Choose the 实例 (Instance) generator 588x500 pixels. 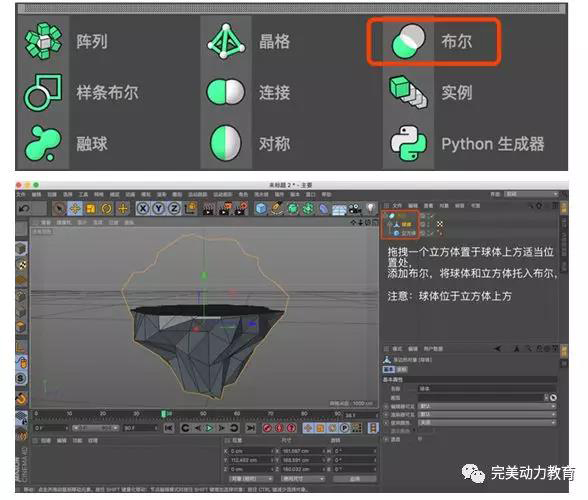[408, 92]
